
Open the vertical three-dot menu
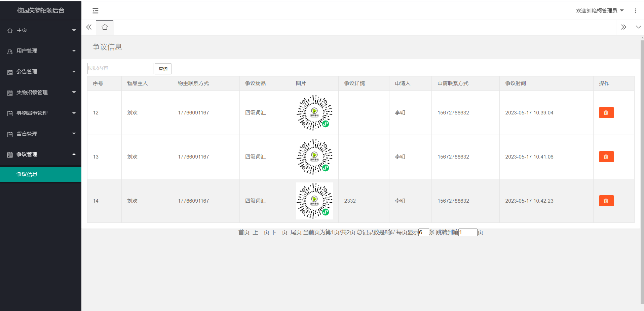(635, 11)
